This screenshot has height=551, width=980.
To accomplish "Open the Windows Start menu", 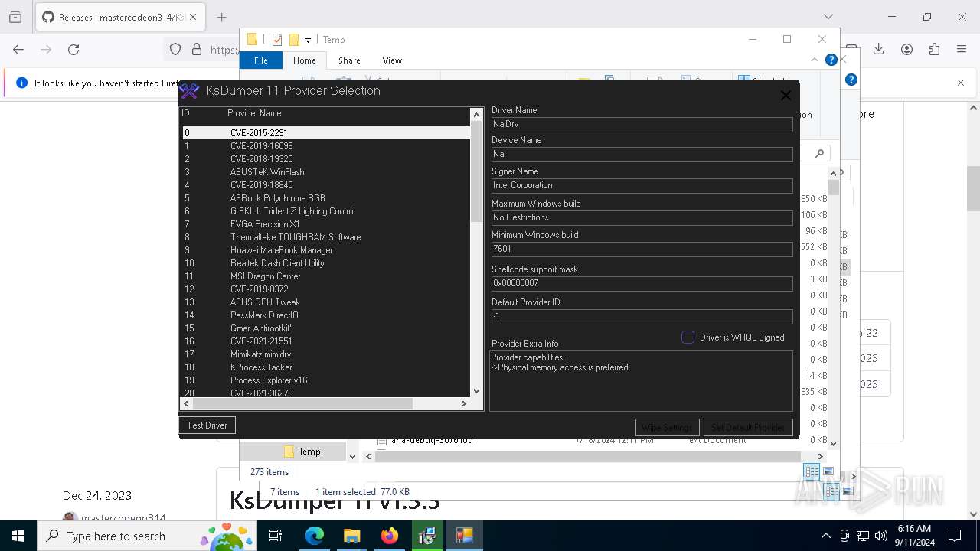I will pos(18,536).
